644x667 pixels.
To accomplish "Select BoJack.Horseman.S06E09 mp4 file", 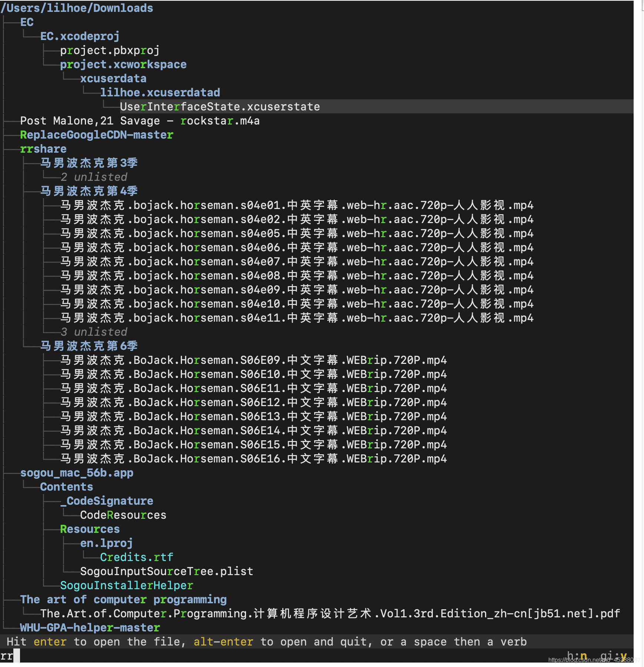I will (253, 360).
